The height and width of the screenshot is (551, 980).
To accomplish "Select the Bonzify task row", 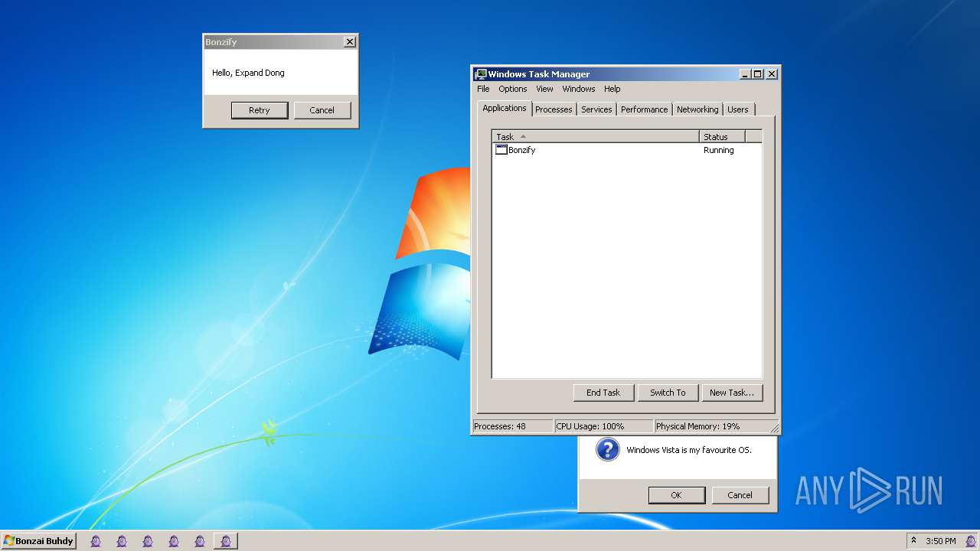I will click(627, 150).
